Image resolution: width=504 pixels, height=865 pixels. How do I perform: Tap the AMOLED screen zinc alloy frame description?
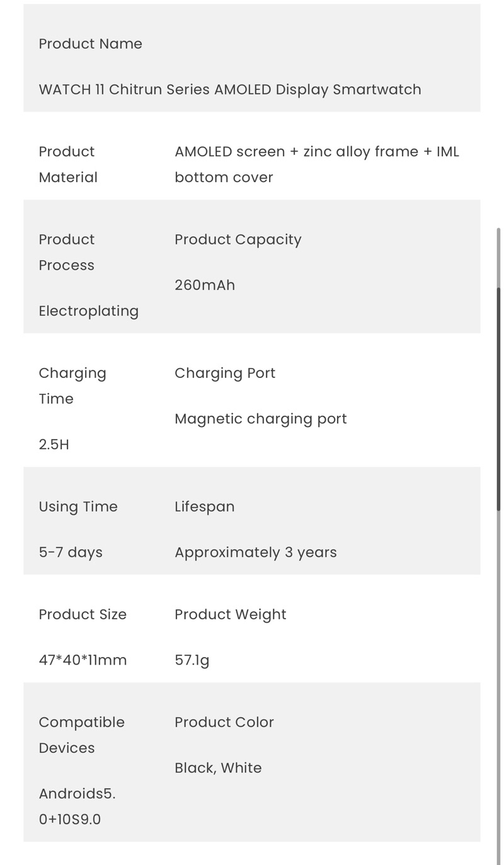point(317,164)
